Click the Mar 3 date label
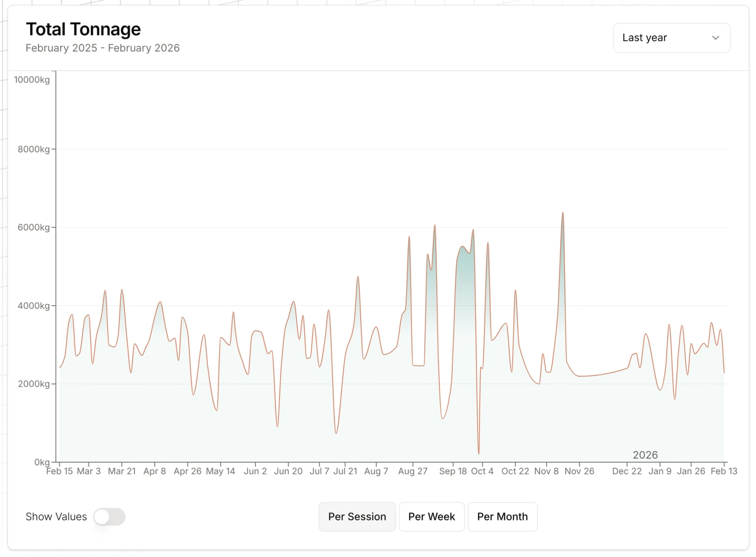The width and height of the screenshot is (756, 557). click(89, 471)
